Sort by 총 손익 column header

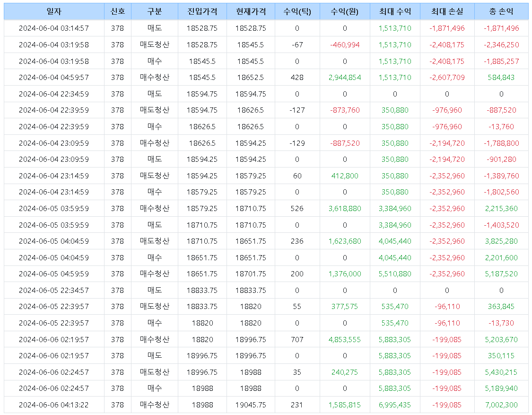pos(501,11)
